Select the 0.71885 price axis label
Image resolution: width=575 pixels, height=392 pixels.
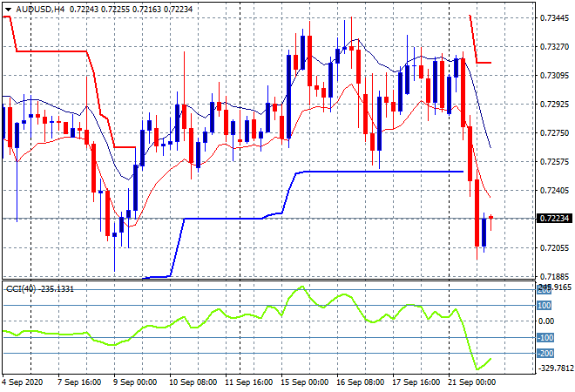tap(554, 276)
